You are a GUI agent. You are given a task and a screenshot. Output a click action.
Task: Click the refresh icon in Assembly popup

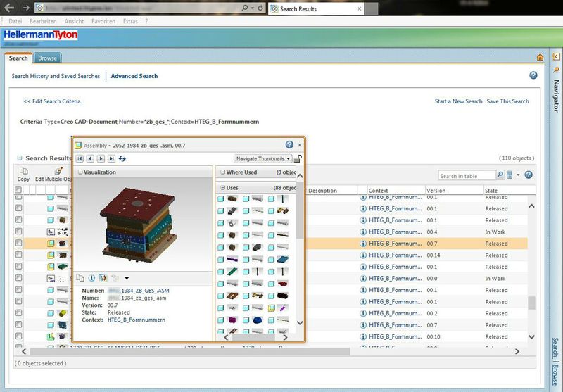122,158
